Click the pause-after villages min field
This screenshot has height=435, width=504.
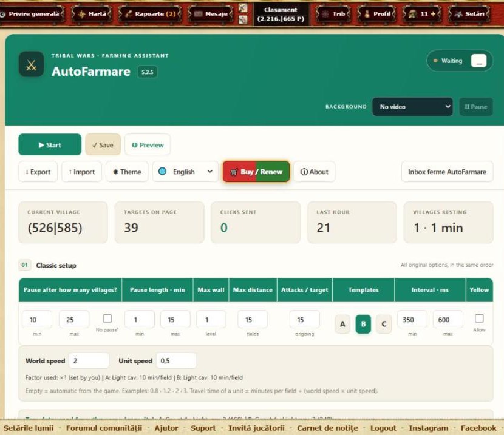[37, 320]
